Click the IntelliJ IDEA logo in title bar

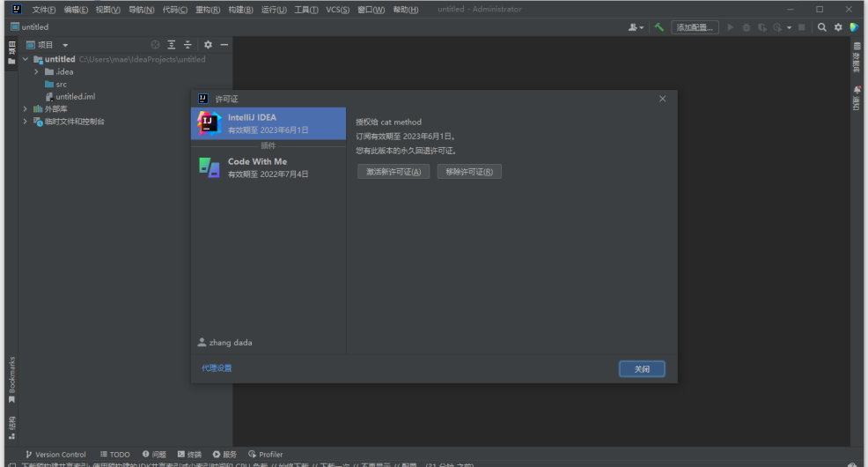coord(17,9)
